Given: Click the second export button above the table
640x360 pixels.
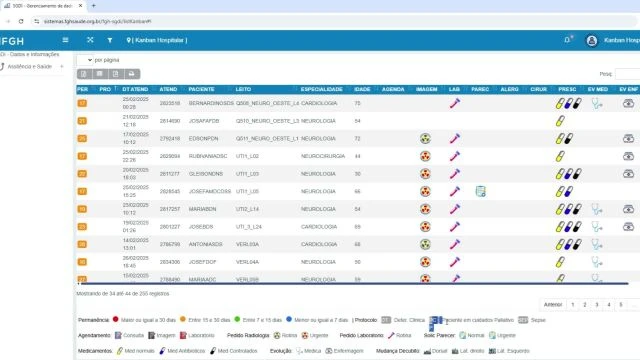Looking at the screenshot, I should tap(100, 74).
